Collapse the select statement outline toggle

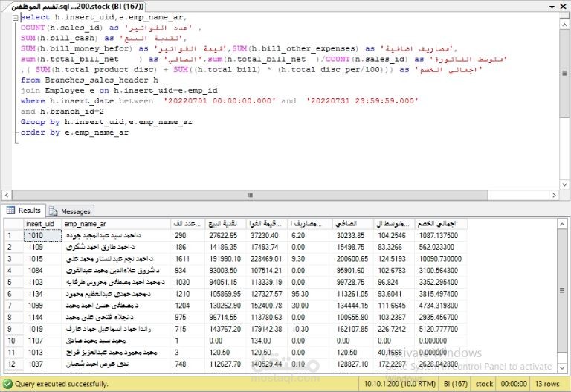click(x=15, y=18)
